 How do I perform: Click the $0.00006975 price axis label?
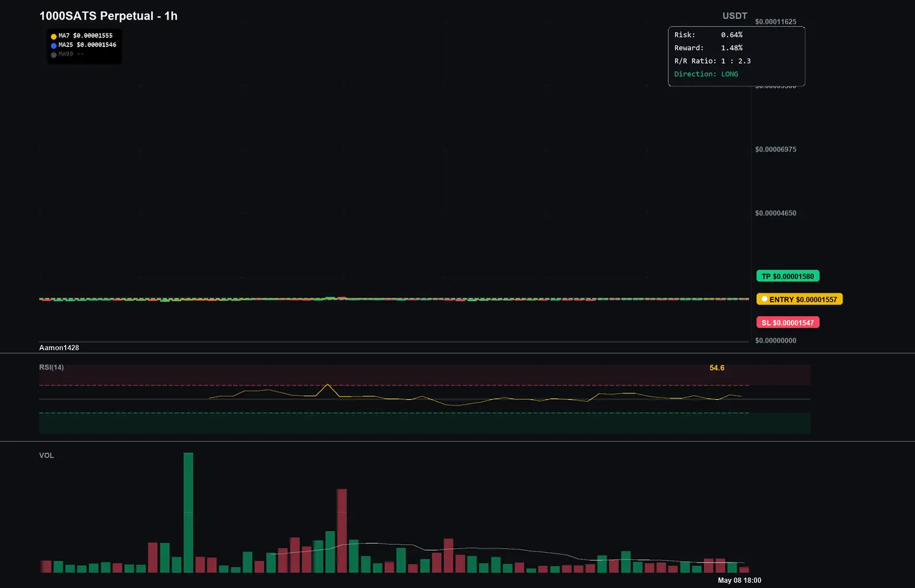776,150
